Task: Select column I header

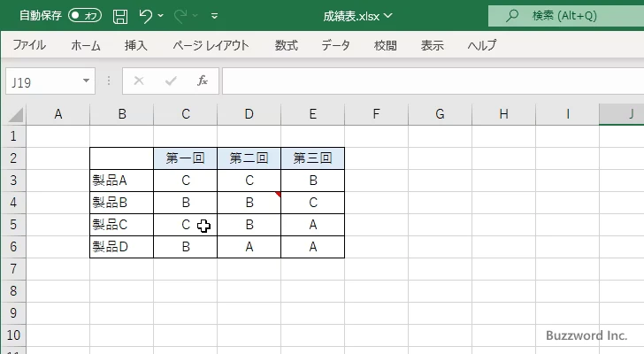Action: 567,114
